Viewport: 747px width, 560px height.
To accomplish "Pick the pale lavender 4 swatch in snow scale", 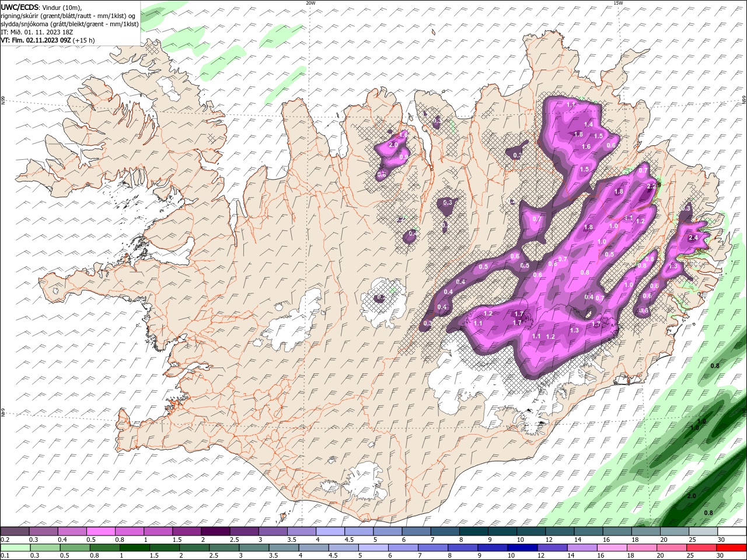I will (330, 531).
